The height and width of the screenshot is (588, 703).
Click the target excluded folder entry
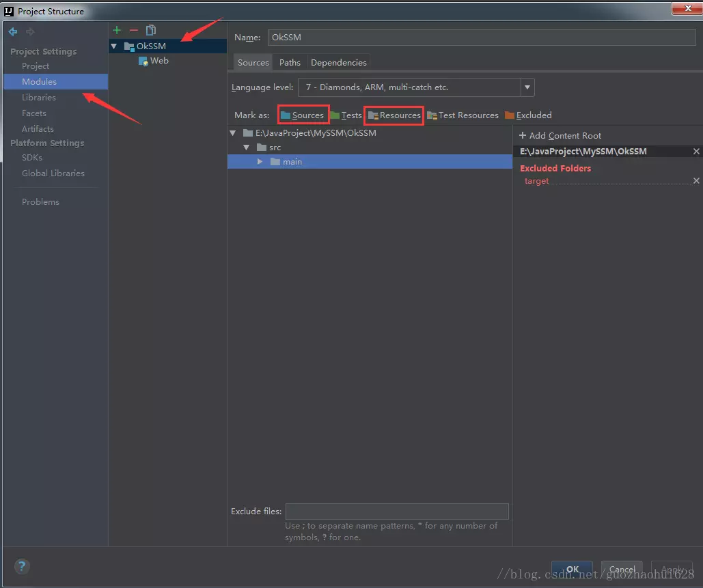pyautogui.click(x=536, y=181)
